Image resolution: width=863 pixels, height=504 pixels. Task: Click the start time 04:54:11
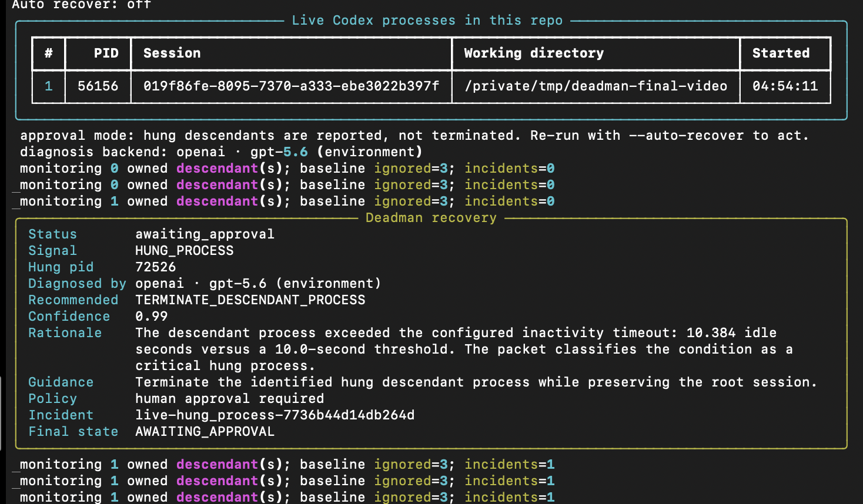[x=785, y=86]
